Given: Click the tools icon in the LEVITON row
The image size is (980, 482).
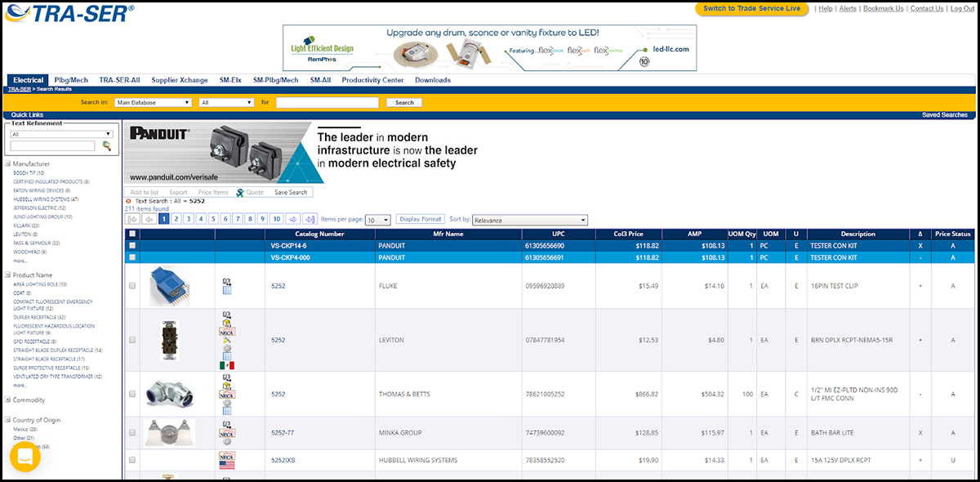Looking at the screenshot, I should tap(227, 340).
